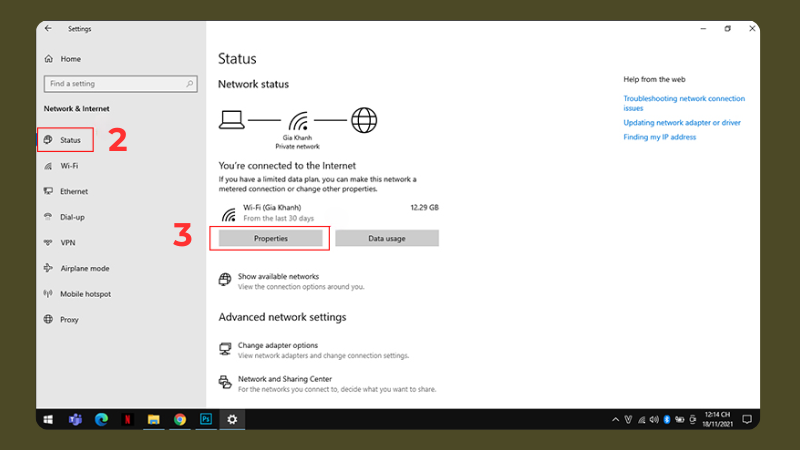Click the Bluetooth tray icon
Viewport: 800px width, 450px height.
coord(667,420)
